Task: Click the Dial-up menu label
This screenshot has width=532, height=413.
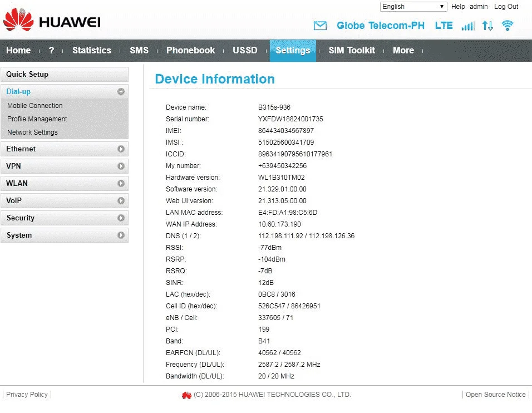Action: pyautogui.click(x=18, y=92)
